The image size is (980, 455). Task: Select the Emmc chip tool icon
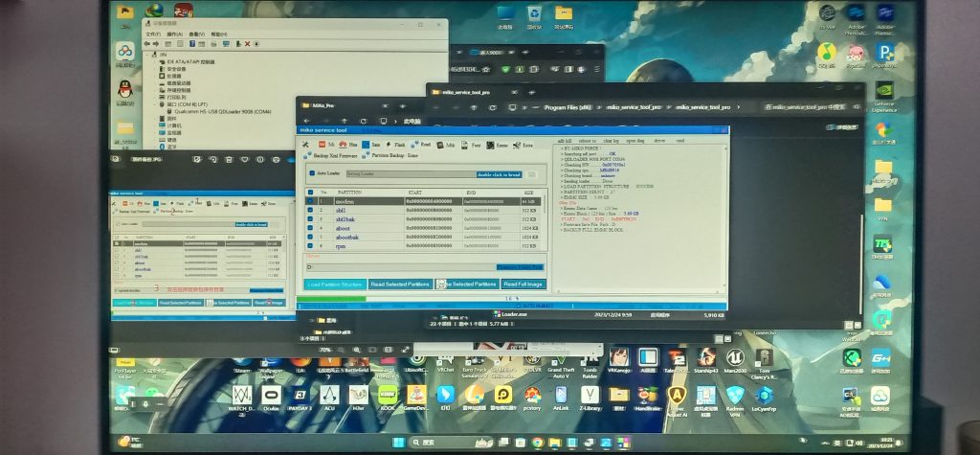pyautogui.click(x=491, y=144)
